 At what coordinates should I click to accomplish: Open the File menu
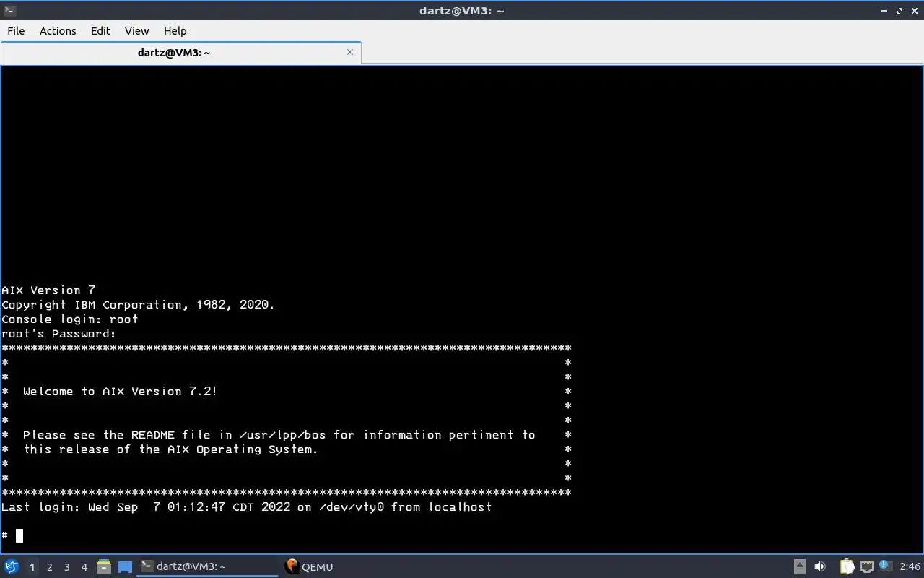tap(16, 30)
